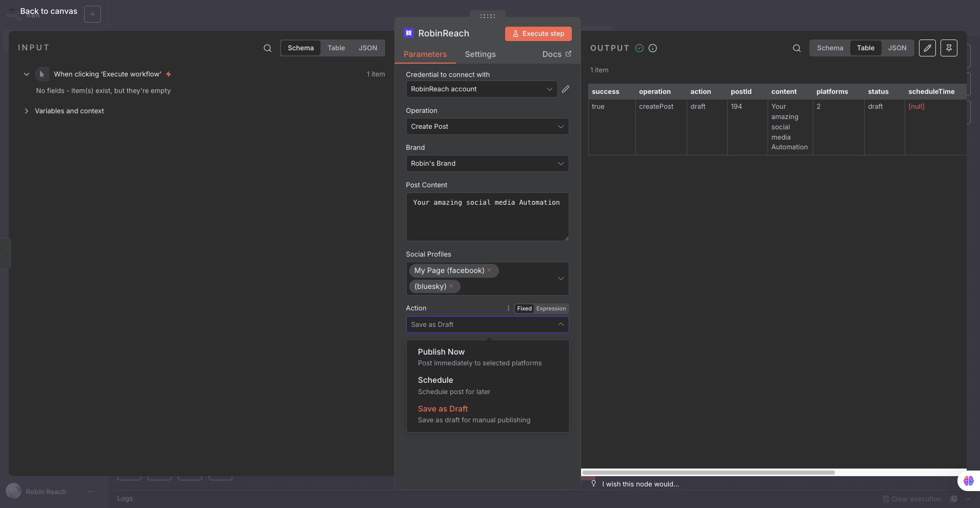Search the INPUT panel data
980x508 pixels.
(267, 48)
